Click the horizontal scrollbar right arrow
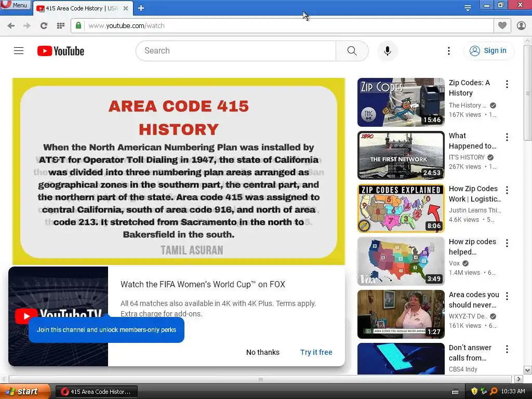The width and height of the screenshot is (532, 399). point(518,379)
